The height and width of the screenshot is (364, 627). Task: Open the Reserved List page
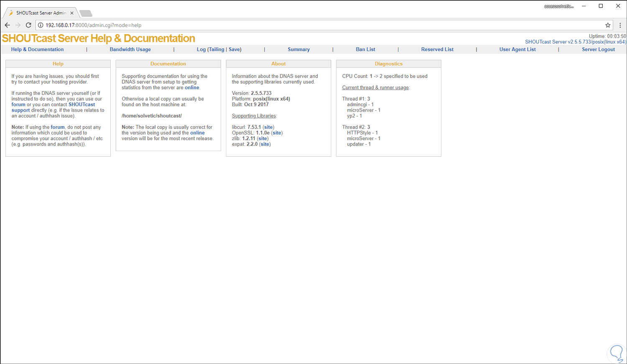(437, 49)
